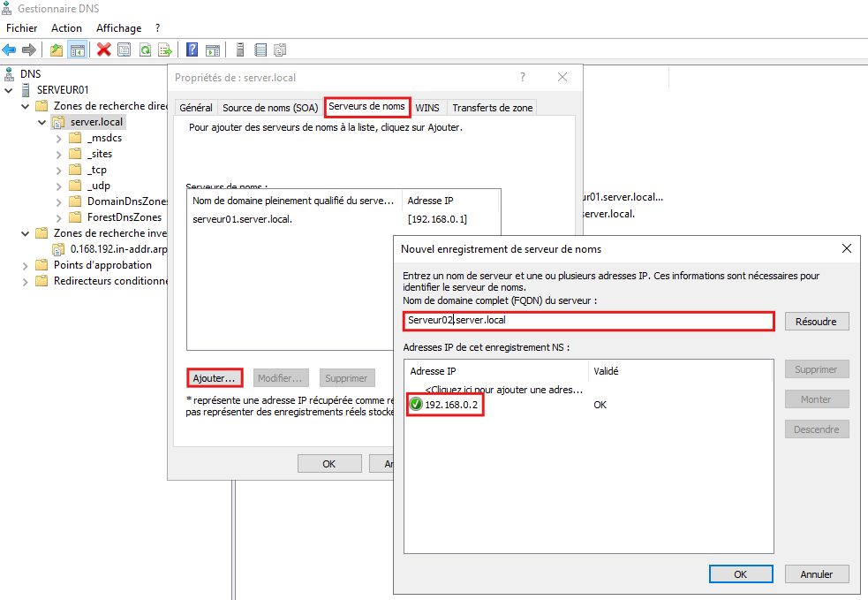Collapse the SERVEUR01 tree node
Screen dimensions: 868x600
pos(9,90)
